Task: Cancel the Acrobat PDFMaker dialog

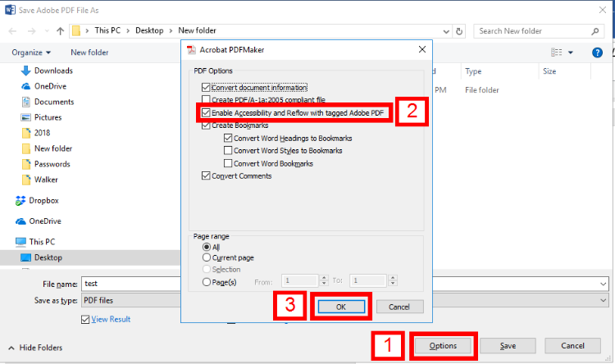Action: (x=399, y=307)
